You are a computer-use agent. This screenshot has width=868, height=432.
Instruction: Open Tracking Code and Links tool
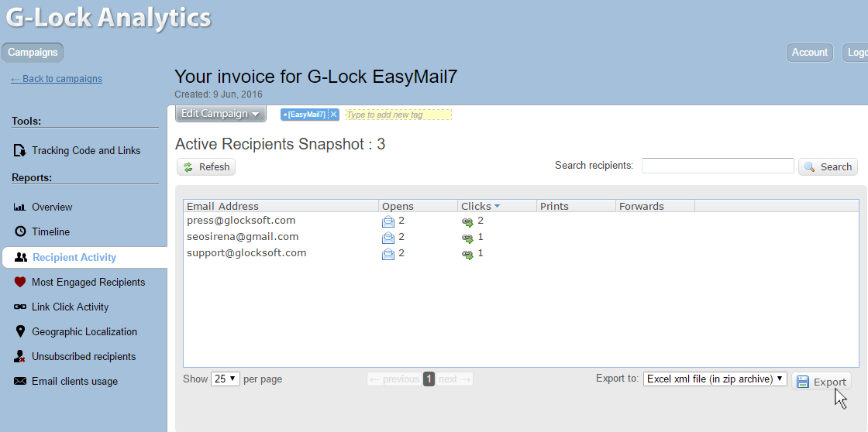click(86, 150)
